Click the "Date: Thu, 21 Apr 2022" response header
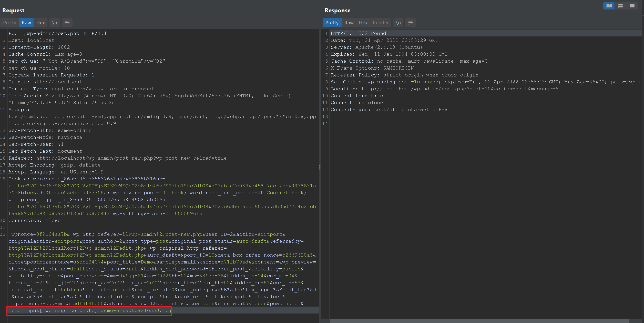 tap(384, 40)
